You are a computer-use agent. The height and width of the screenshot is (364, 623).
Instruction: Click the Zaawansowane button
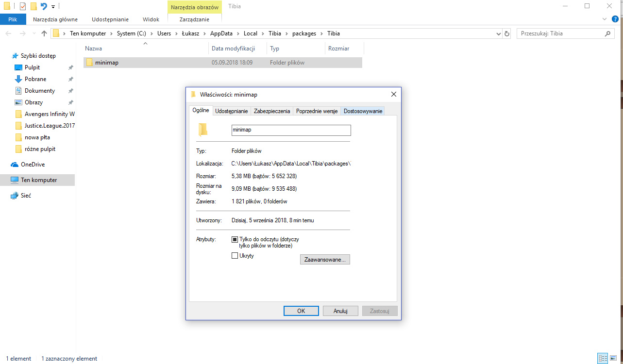(325, 260)
